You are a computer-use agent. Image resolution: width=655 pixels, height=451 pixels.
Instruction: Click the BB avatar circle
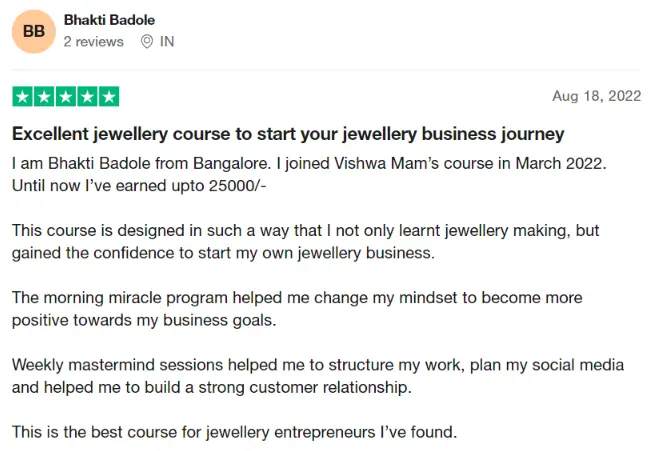tap(34, 32)
